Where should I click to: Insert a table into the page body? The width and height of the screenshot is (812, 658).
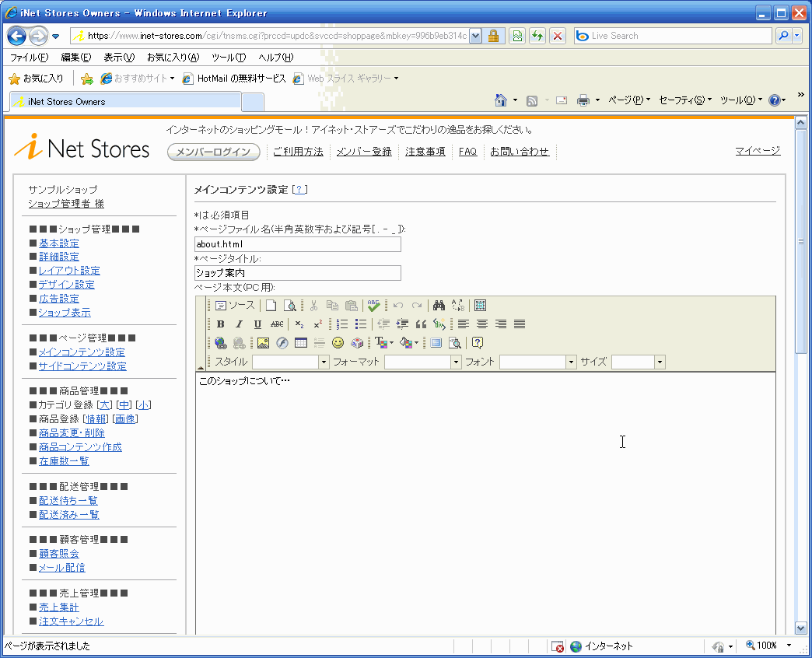point(300,343)
